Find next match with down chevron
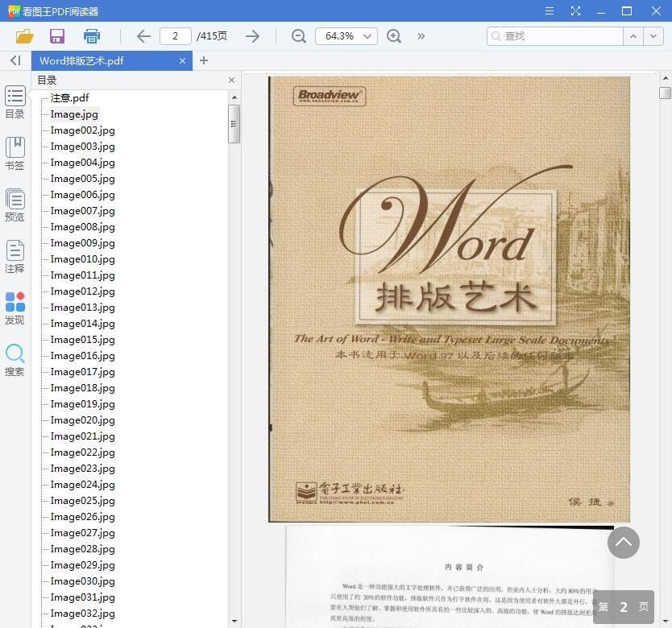672x628 pixels. pos(653,36)
